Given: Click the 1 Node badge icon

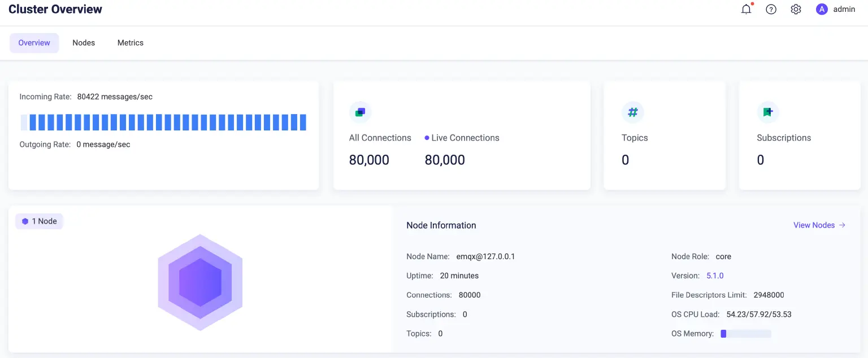Looking at the screenshot, I should pos(25,221).
